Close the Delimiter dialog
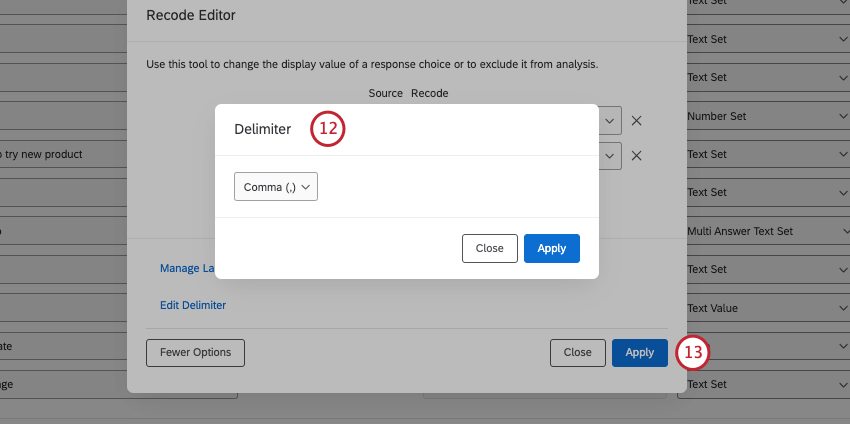This screenshot has height=424, width=850. click(x=490, y=248)
